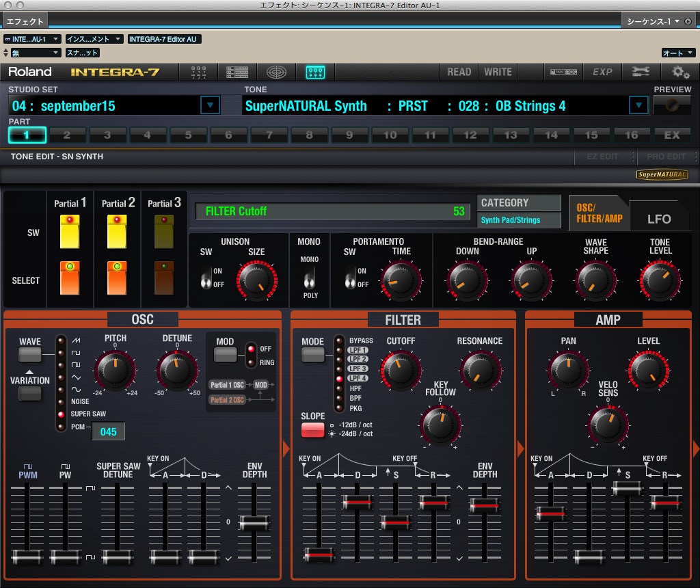Click the PRO EDIT button
This screenshot has height=588, width=700.
[x=666, y=157]
